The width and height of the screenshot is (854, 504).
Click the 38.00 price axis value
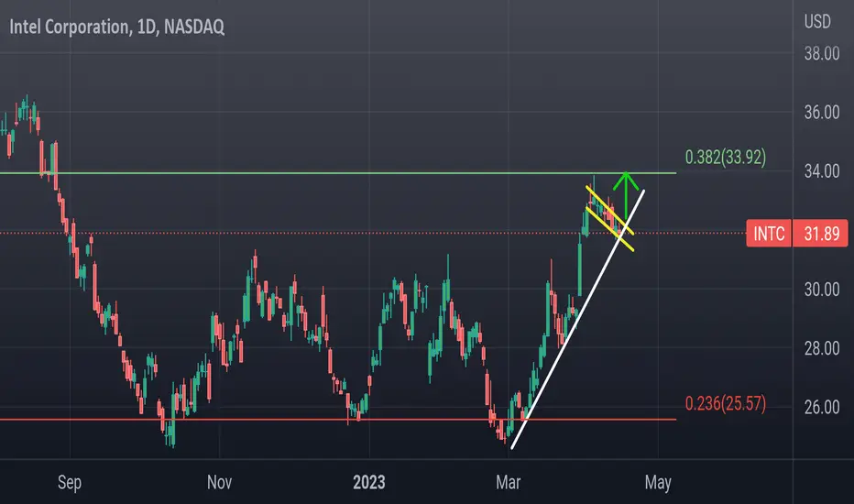(x=822, y=53)
